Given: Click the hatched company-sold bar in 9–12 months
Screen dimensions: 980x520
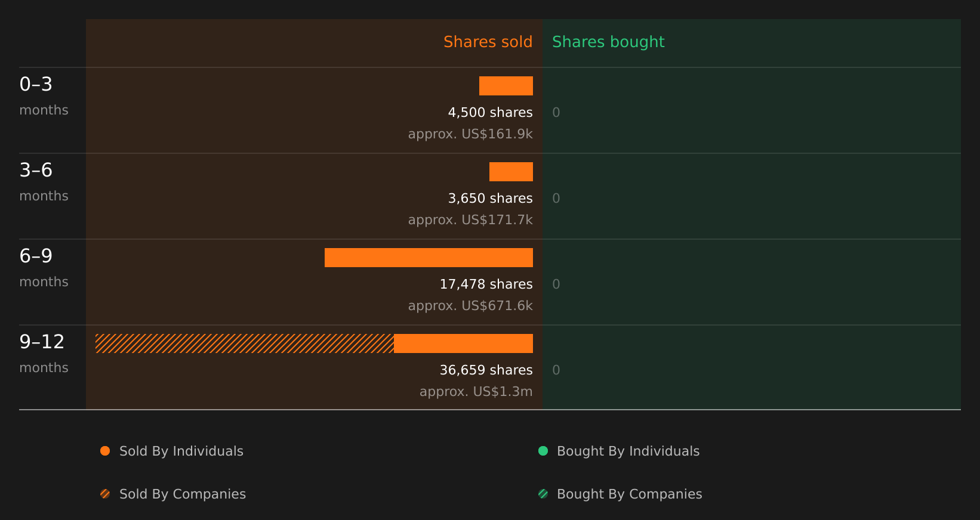Looking at the screenshot, I should click(245, 343).
